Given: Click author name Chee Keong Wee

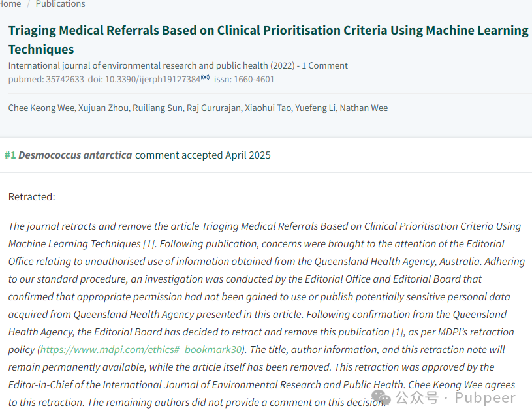Looking at the screenshot, I should [41, 108].
